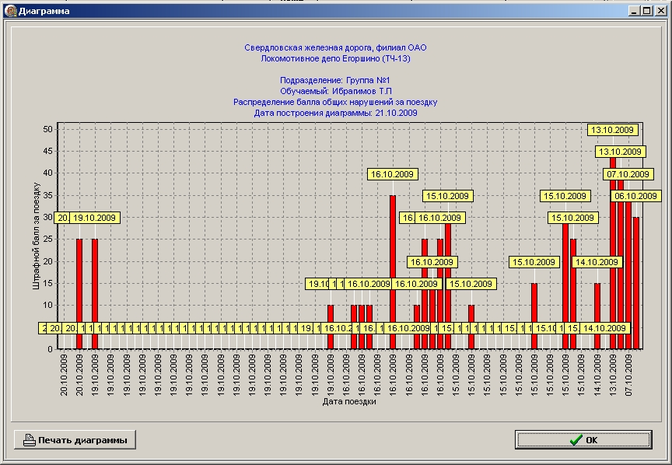672x465 pixels.
Task: Click the Диаграмма window icon in title bar
Action: (x=10, y=7)
